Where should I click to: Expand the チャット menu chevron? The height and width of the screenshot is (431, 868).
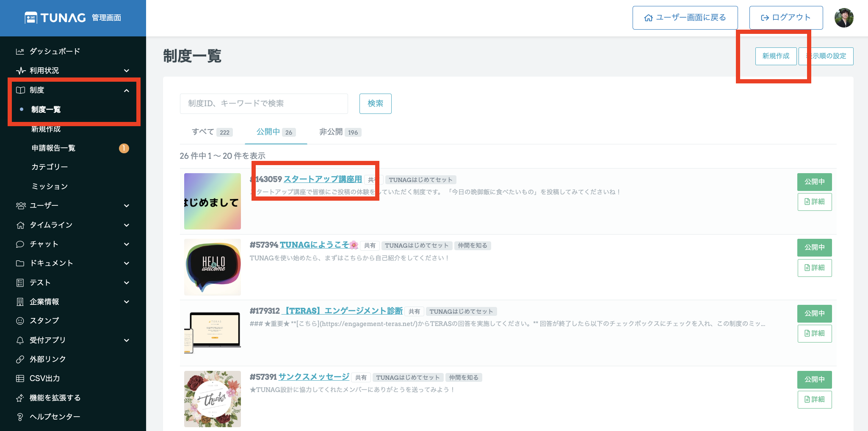pyautogui.click(x=126, y=244)
